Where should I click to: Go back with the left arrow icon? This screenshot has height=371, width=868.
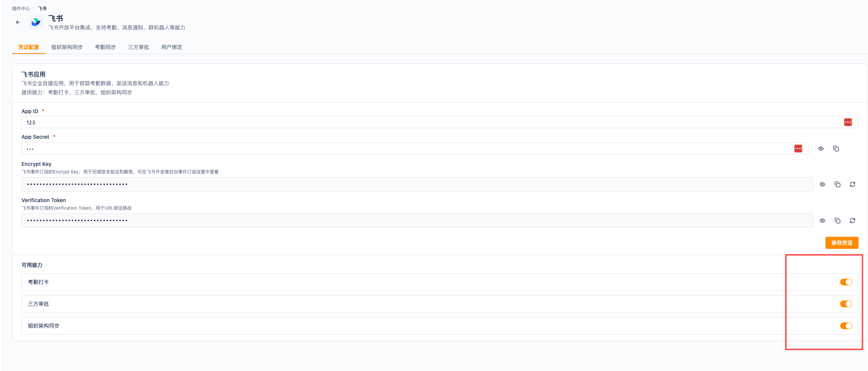click(18, 22)
